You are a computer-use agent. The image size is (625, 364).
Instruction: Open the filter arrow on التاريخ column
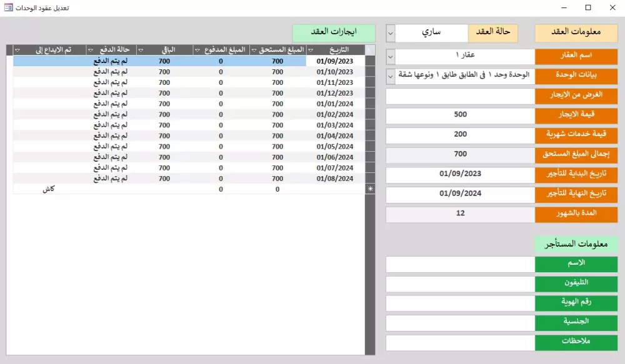pyautogui.click(x=311, y=49)
